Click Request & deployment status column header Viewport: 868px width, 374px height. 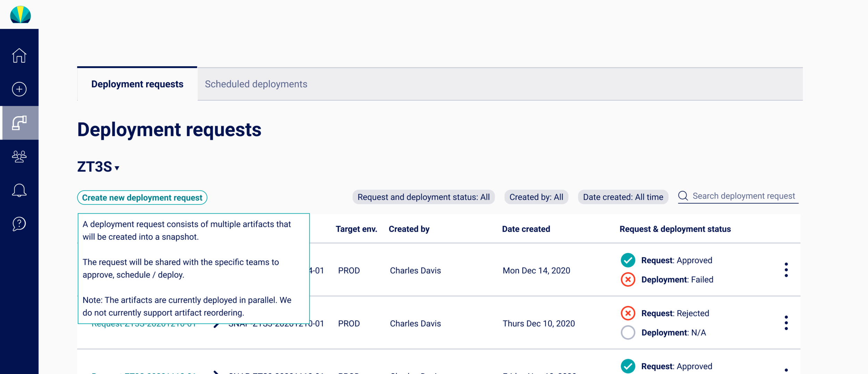coord(675,229)
